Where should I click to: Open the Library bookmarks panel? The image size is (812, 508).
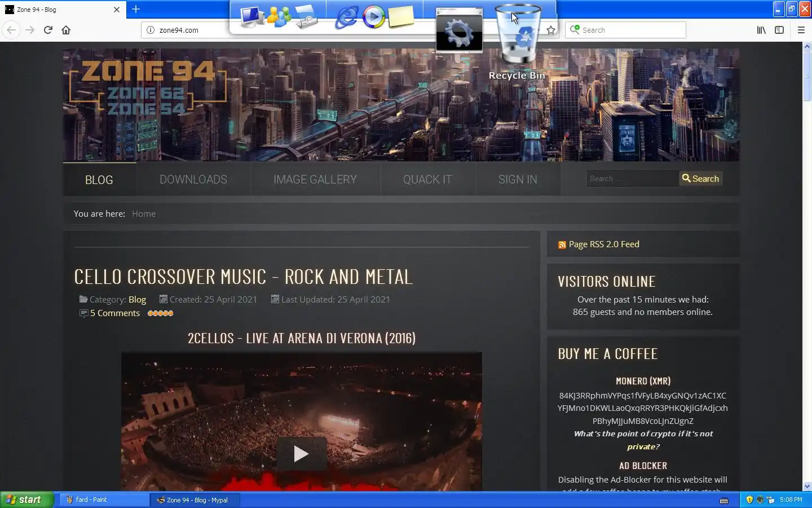(x=761, y=30)
